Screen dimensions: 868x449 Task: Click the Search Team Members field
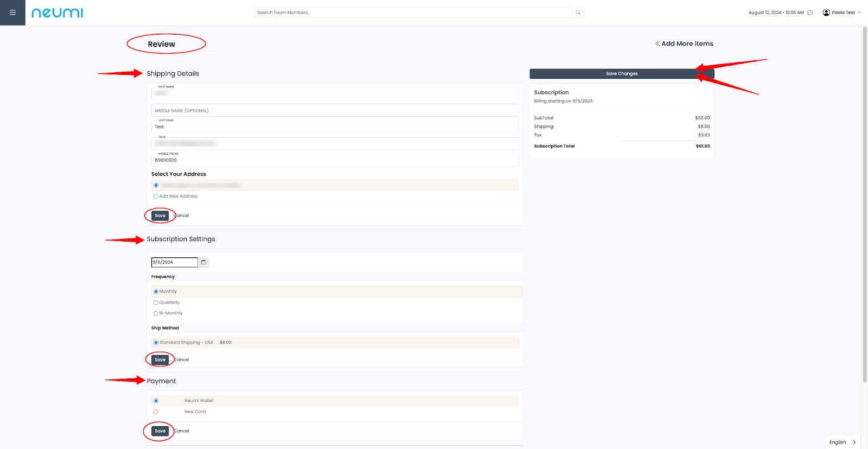tap(412, 12)
